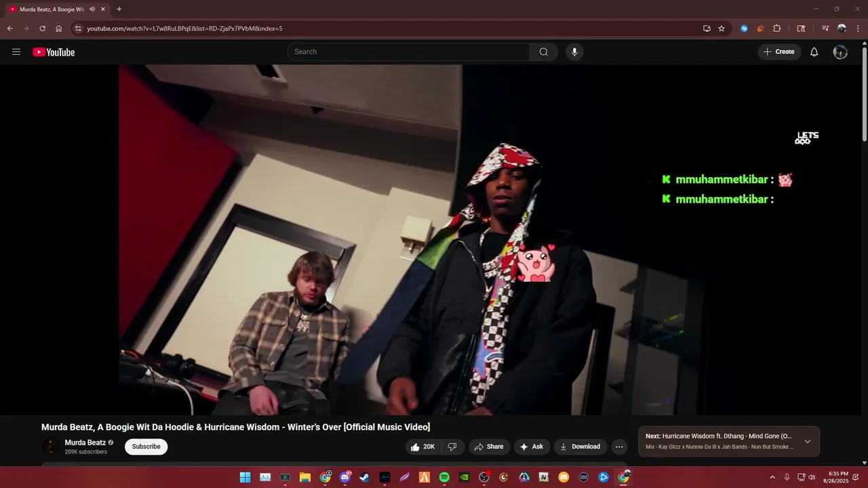Open Spotify from taskbar

pyautogui.click(x=444, y=477)
